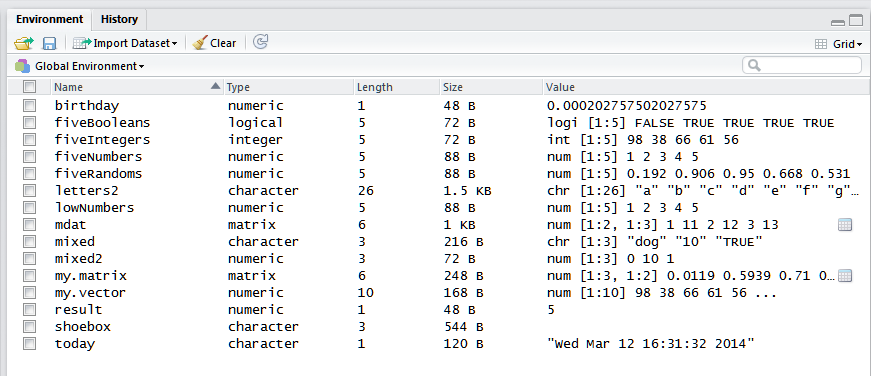Sort by the Type column header

288,87
